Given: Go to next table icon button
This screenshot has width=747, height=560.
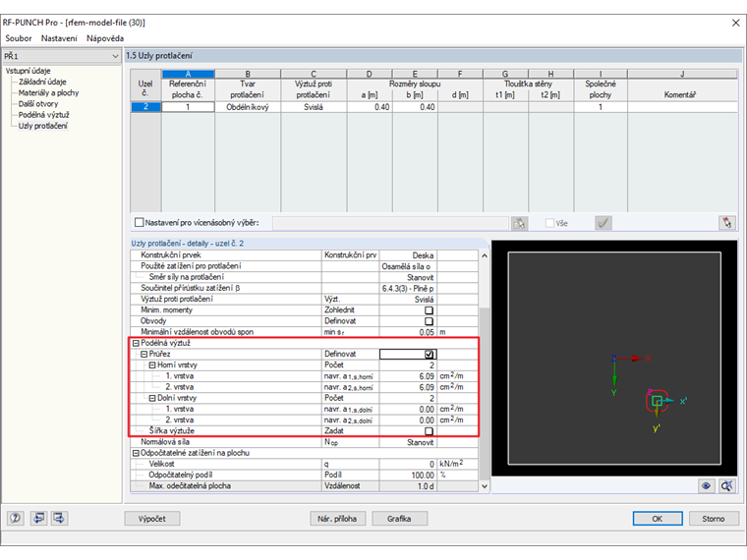Looking at the screenshot, I should click(x=60, y=518).
